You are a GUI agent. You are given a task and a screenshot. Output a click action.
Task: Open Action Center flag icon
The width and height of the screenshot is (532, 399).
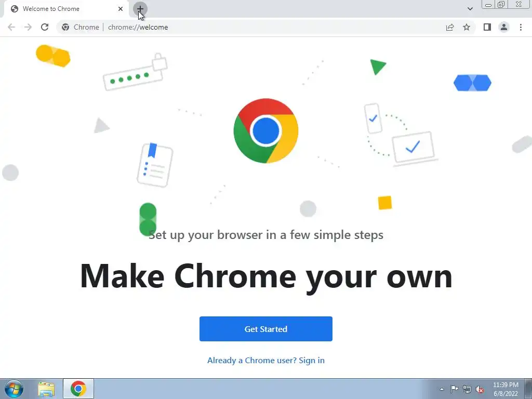(x=454, y=389)
